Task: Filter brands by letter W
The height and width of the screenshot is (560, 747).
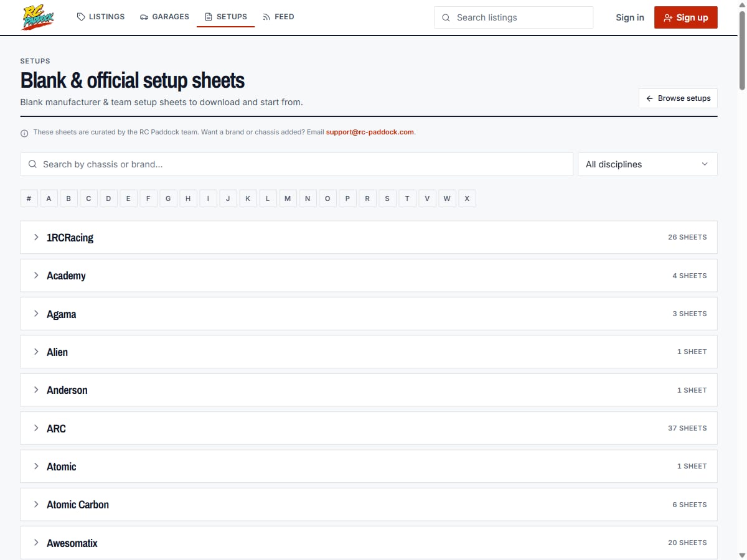Action: click(x=447, y=198)
